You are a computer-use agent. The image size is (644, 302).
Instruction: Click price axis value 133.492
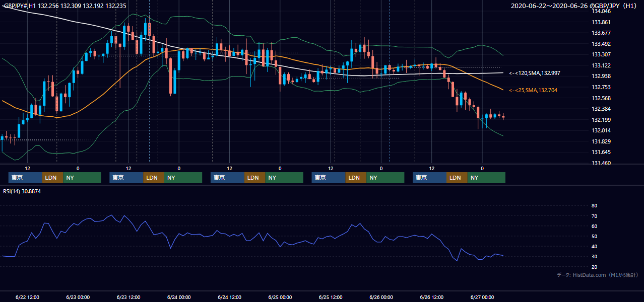(x=601, y=44)
